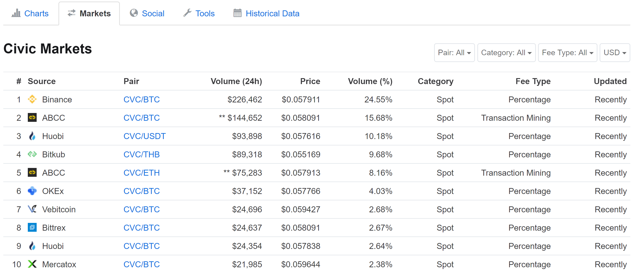This screenshot has width=644, height=273.
Task: Click the Fee Type column header
Action: [x=533, y=81]
